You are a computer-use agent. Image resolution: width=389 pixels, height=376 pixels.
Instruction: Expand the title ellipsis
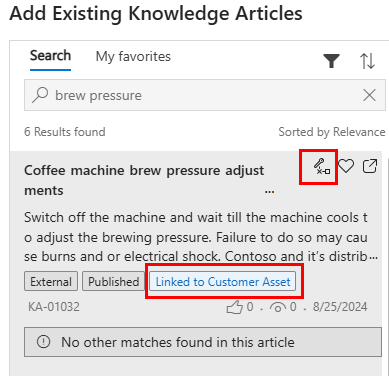pos(269,192)
